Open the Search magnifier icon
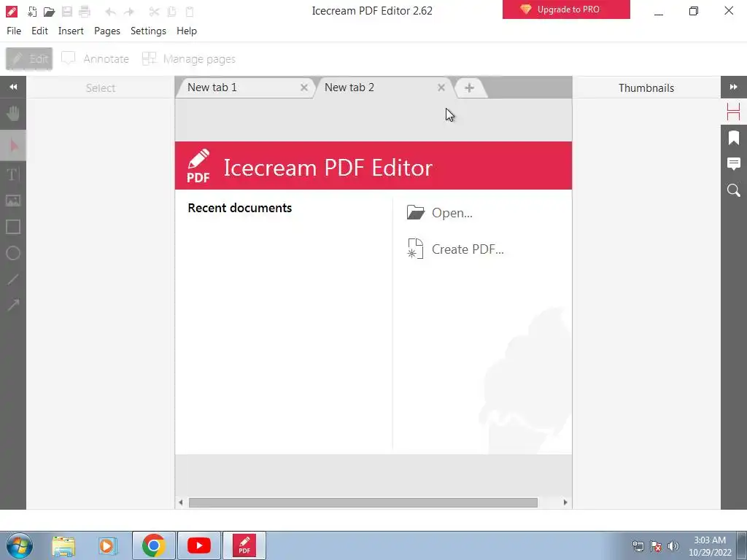This screenshot has height=560, width=747. pyautogui.click(x=734, y=190)
